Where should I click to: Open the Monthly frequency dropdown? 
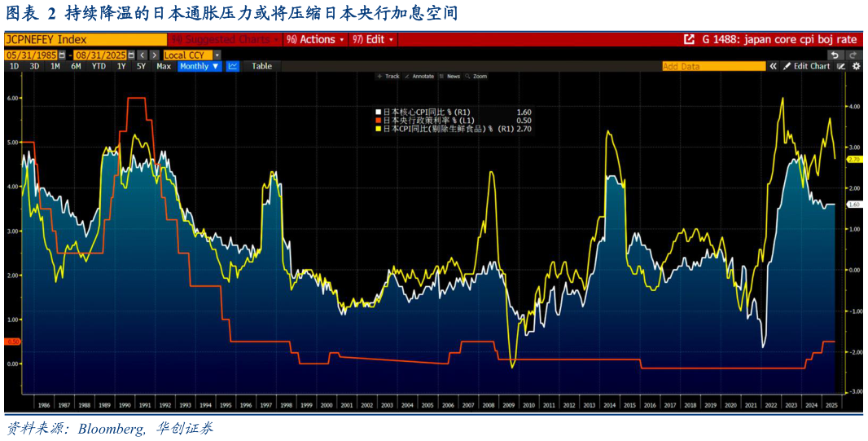pyautogui.click(x=199, y=66)
